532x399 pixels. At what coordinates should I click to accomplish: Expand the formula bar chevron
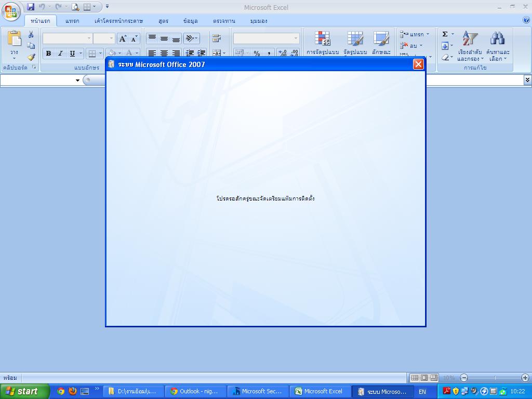click(527, 80)
